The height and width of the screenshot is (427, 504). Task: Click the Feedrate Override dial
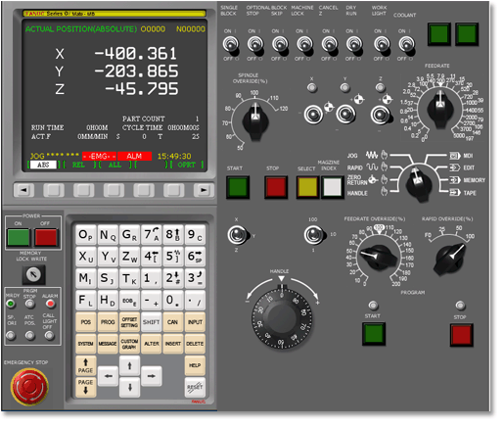pos(379,258)
